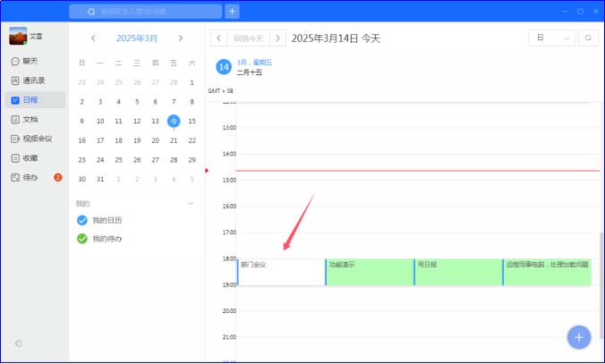Select the 日程 calendar tab in sidebar
Viewport: 605px width, 364px height.
coord(35,100)
